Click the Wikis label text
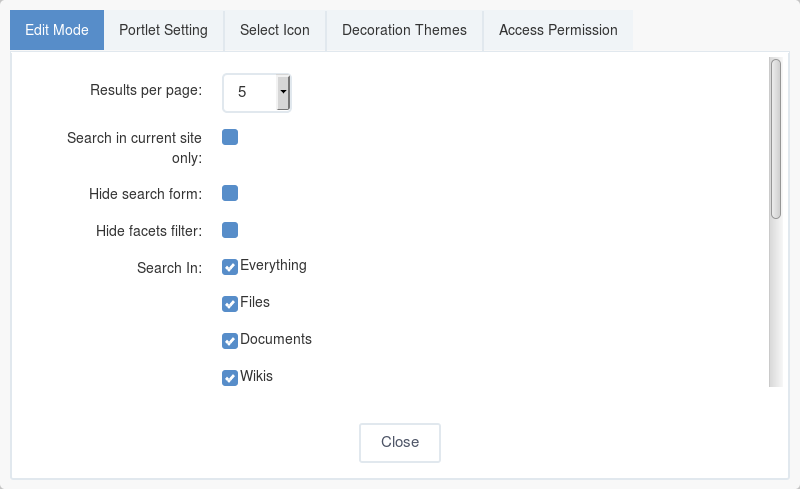800x489 pixels. 257,376
